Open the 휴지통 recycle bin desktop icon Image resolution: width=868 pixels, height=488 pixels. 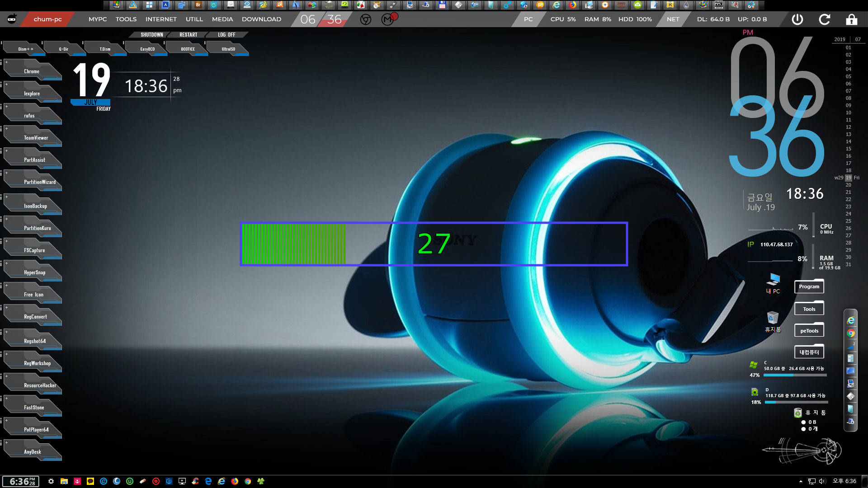click(x=773, y=322)
